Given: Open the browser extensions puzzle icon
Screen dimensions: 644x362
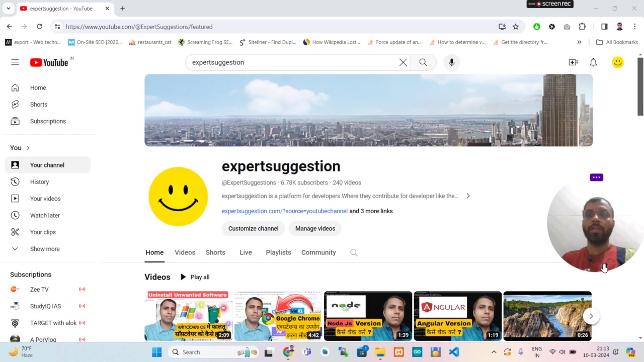Looking at the screenshot, I should point(582,27).
